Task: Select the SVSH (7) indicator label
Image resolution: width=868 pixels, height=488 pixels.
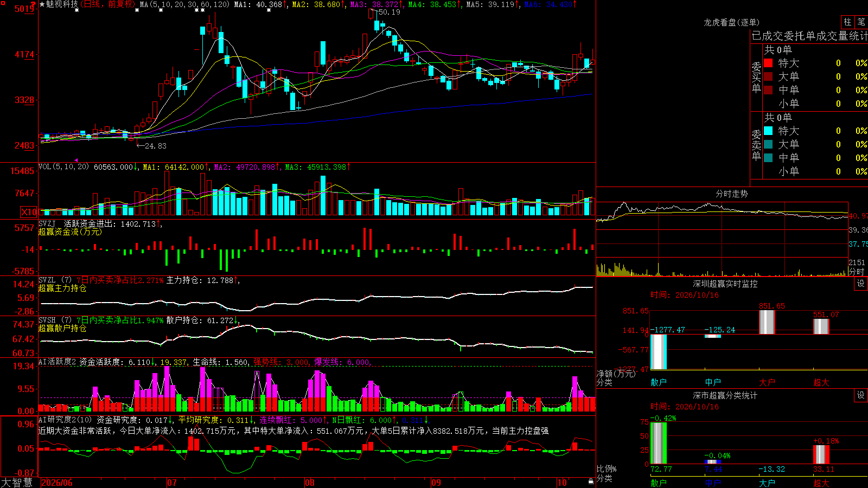Action: (x=55, y=320)
